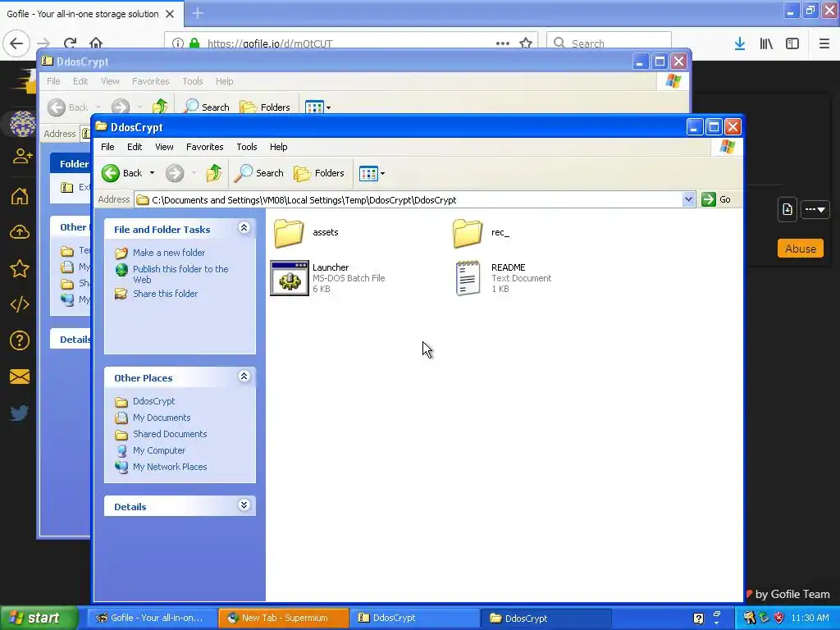
Task: Click Search in front DdosCrypt toolbar
Action: coord(259,173)
